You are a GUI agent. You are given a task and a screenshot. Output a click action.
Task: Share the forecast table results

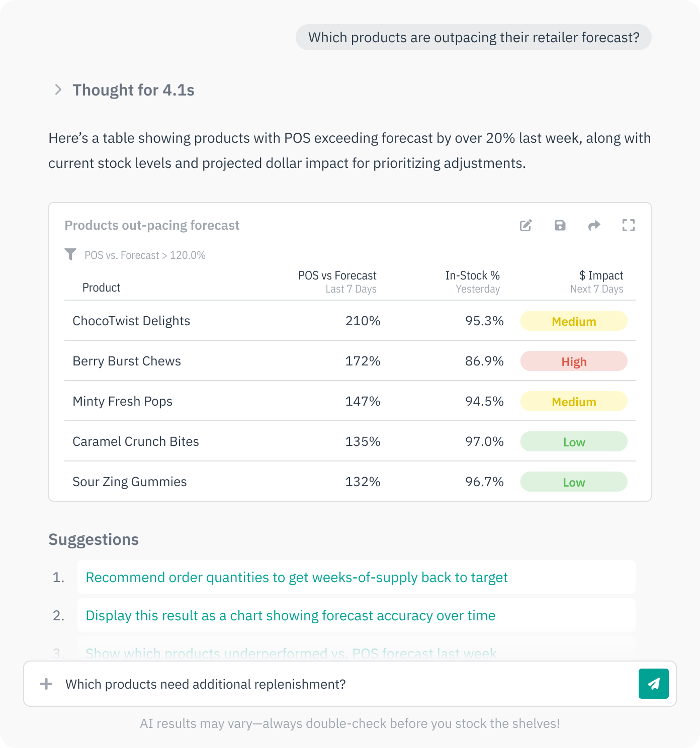click(594, 226)
